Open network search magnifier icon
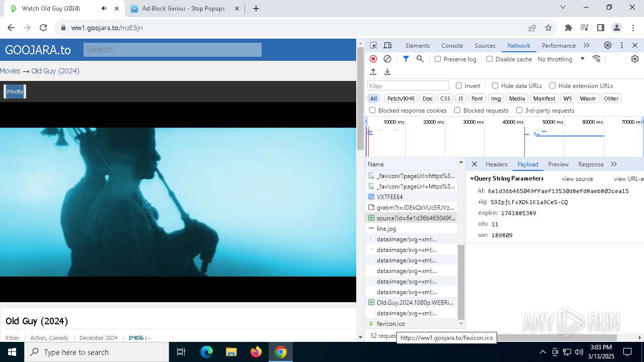This screenshot has width=644, height=362. [x=420, y=59]
